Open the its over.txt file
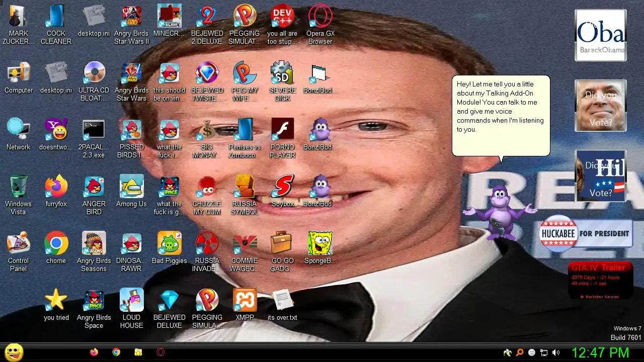 pyautogui.click(x=282, y=305)
